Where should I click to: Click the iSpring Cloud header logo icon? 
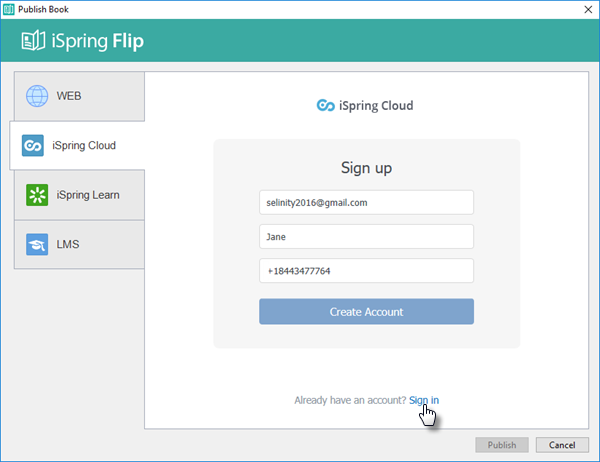point(326,105)
